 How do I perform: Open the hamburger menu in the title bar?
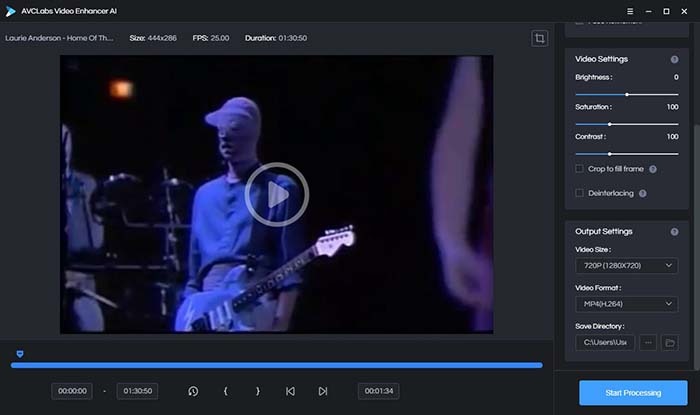[x=630, y=11]
